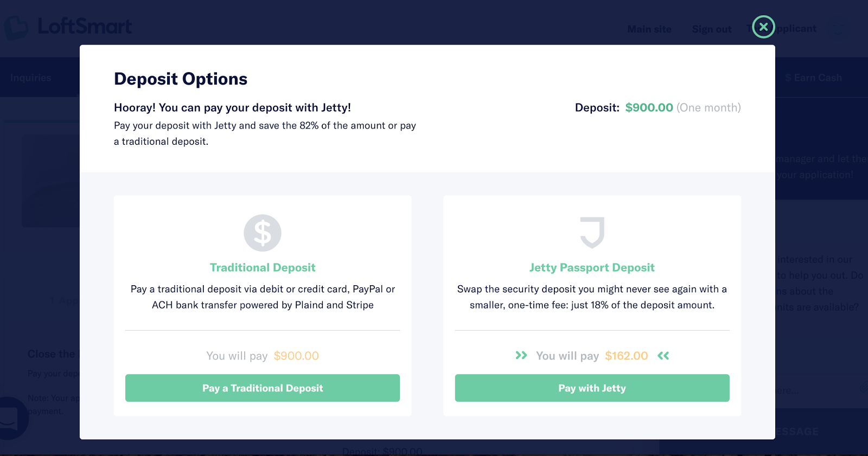This screenshot has width=868, height=456.
Task: Click the LoftSmart logo
Action: (x=68, y=27)
